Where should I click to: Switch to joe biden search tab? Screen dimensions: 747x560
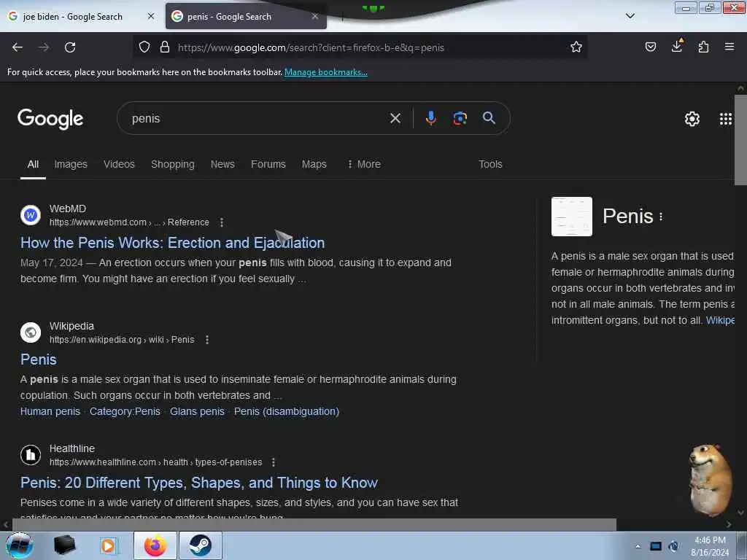click(x=72, y=16)
